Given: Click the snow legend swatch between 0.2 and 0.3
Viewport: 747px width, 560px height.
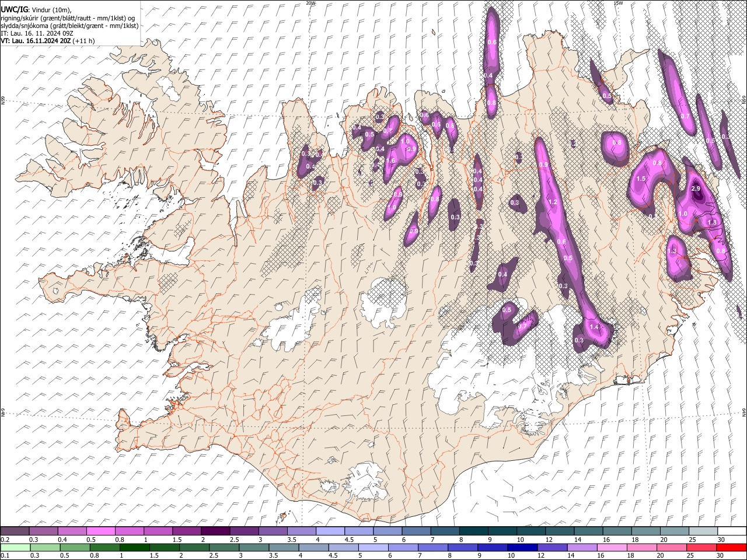Looking at the screenshot, I should 15,531.
